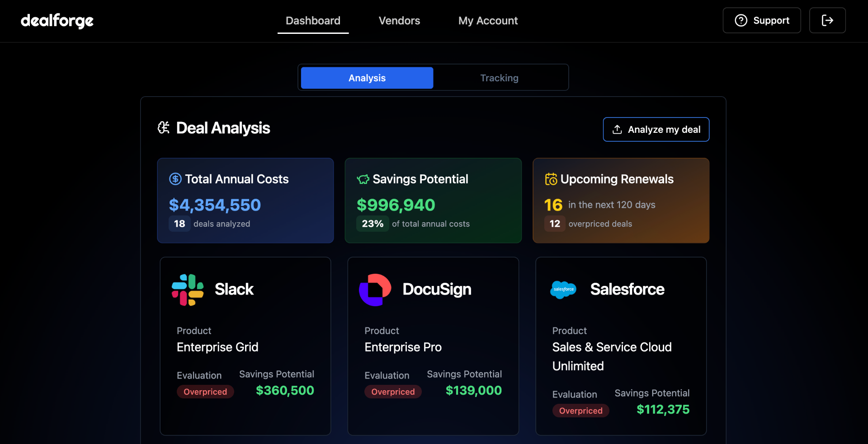This screenshot has height=444, width=868.
Task: Click the Deal Analysis heading icon
Action: click(x=164, y=128)
